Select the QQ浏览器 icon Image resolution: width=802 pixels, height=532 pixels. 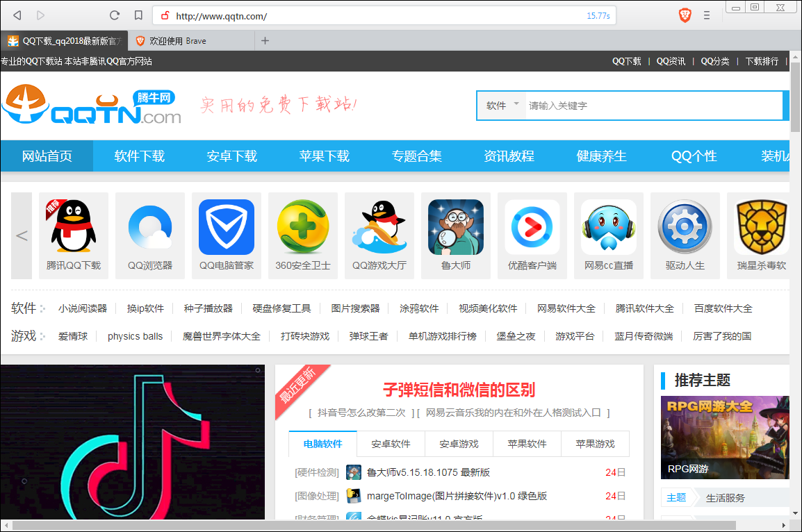(x=149, y=227)
